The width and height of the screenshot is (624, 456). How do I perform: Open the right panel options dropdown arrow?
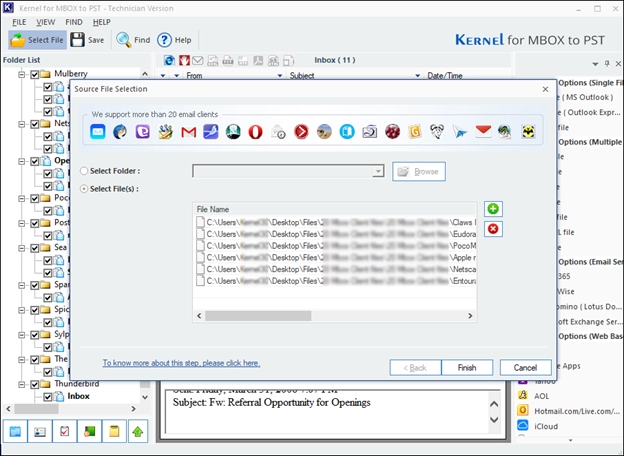click(x=595, y=64)
